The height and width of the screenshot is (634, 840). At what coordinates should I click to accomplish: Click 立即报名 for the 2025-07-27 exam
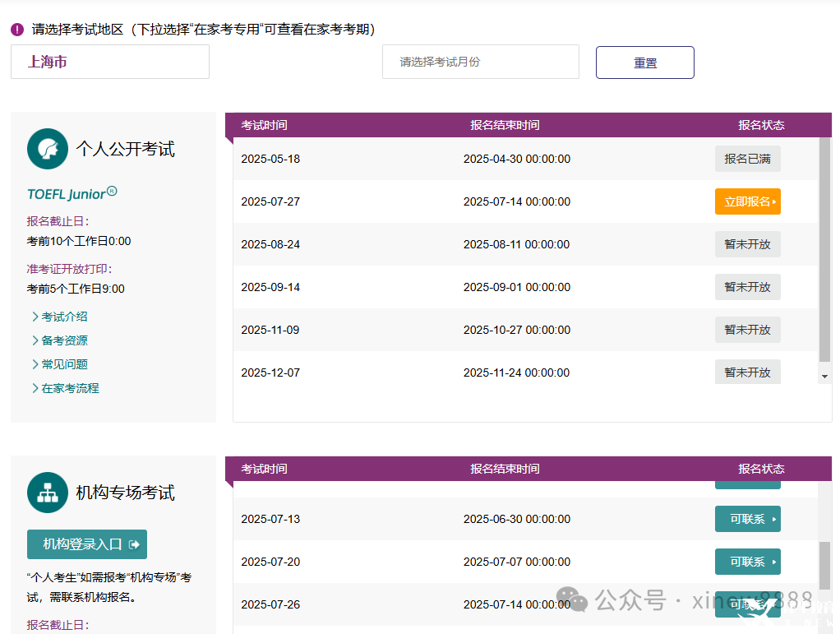(747, 201)
